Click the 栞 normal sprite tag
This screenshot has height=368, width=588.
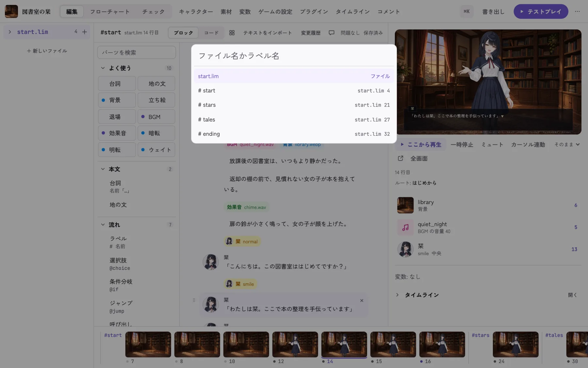(242, 241)
